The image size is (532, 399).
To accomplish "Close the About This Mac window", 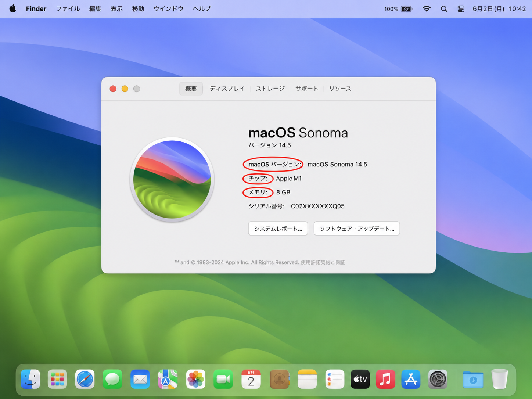I will (113, 89).
